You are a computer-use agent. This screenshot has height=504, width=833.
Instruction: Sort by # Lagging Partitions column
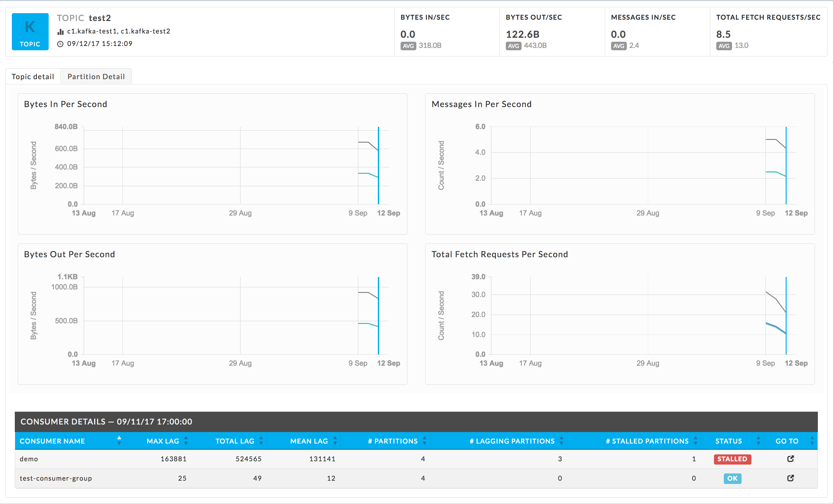(561, 441)
